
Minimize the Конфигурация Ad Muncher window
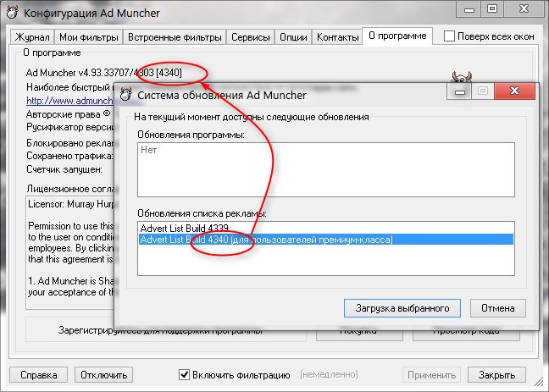click(468, 8)
